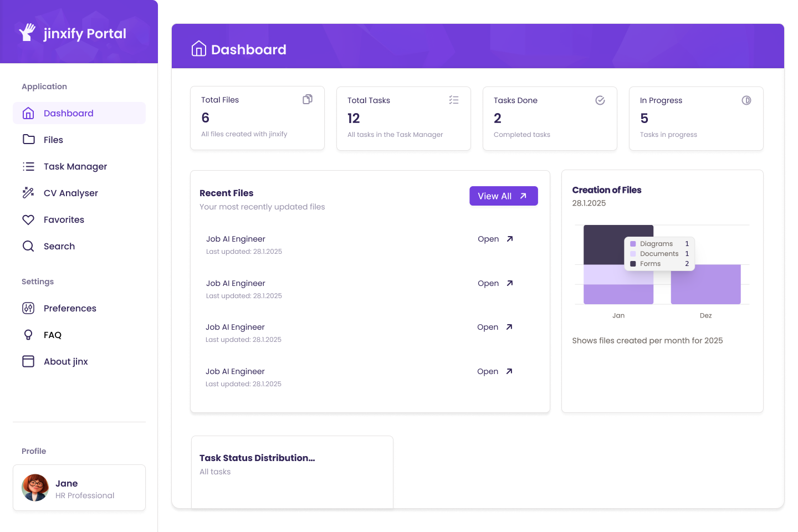798x532 pixels.
Task: Click "Shows files created per month for 2025"
Action: click(647, 340)
